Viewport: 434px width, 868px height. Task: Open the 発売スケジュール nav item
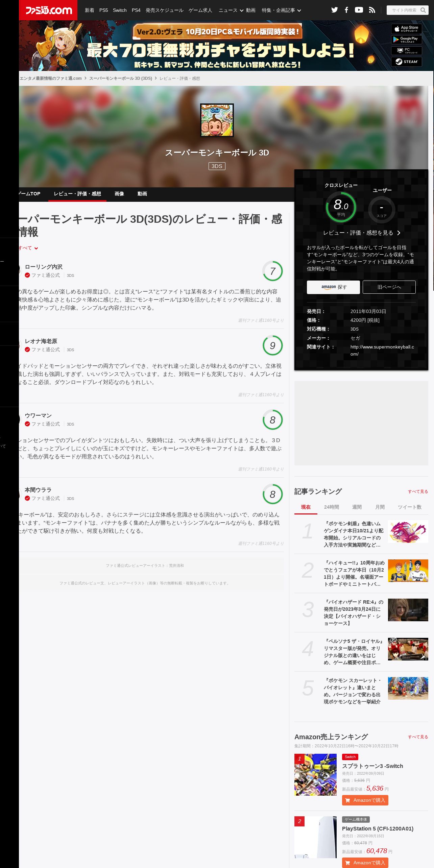coord(165,10)
